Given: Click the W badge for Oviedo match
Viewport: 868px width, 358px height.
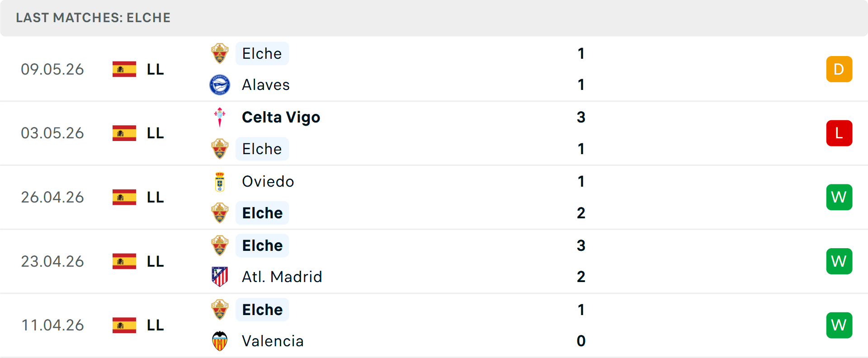Looking at the screenshot, I should pos(839,197).
